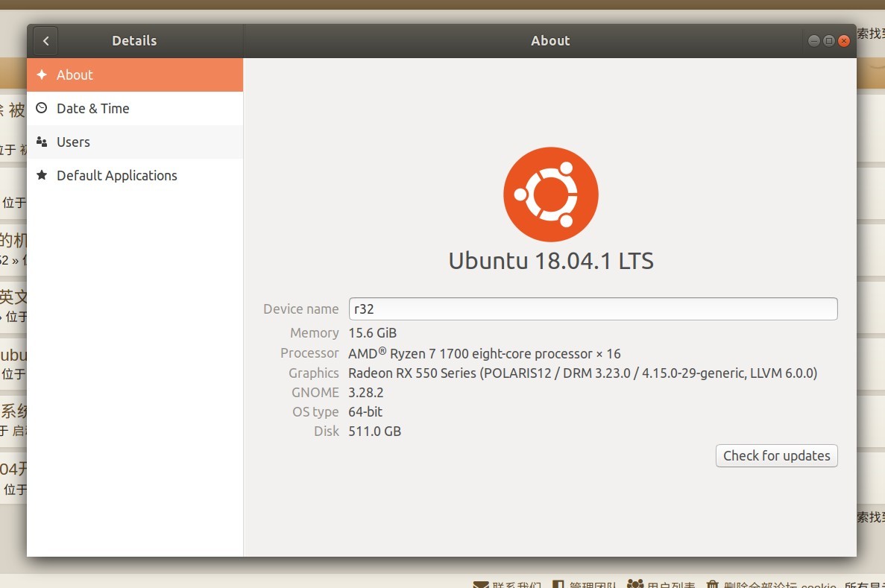
Task: Click the 511.0 GB disk value
Action: [375, 431]
